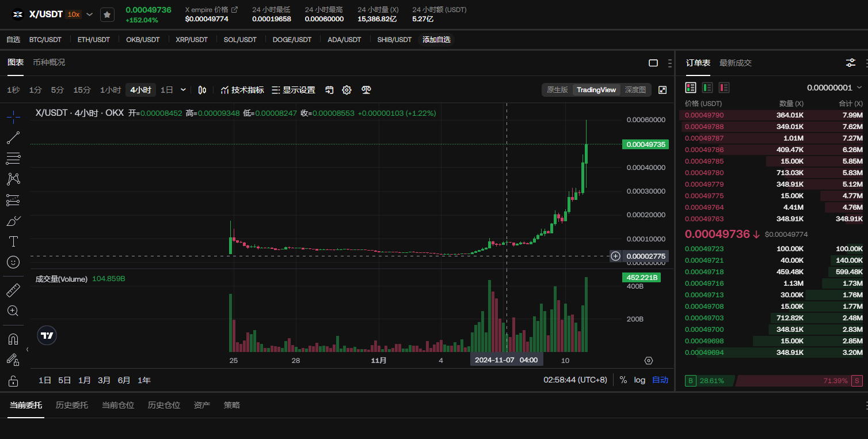Select the brush drawing tool
The height and width of the screenshot is (439, 868).
[13, 221]
